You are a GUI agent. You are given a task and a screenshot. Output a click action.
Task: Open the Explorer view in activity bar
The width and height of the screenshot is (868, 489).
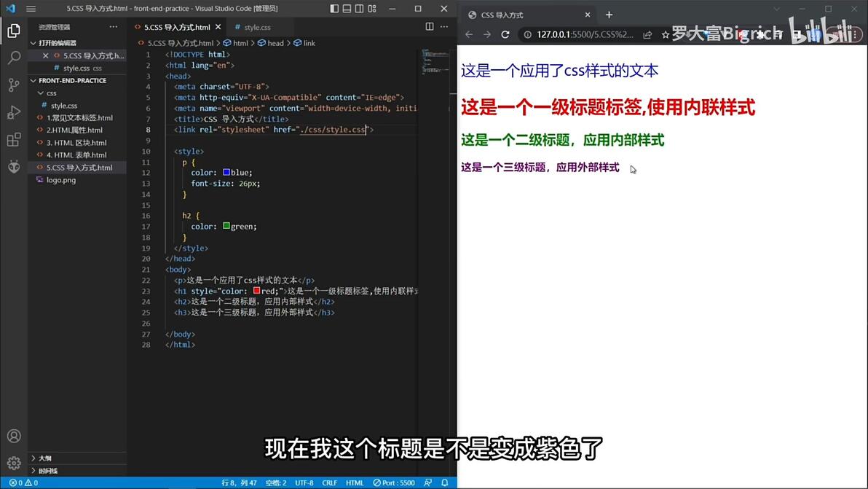click(14, 31)
